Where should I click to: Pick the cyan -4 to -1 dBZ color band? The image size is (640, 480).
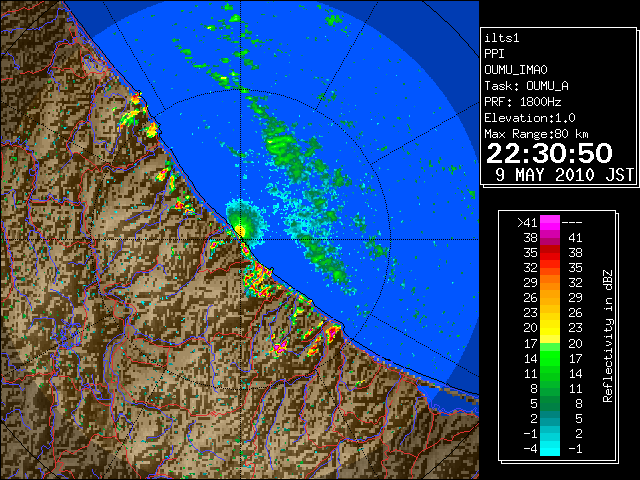click(550, 448)
